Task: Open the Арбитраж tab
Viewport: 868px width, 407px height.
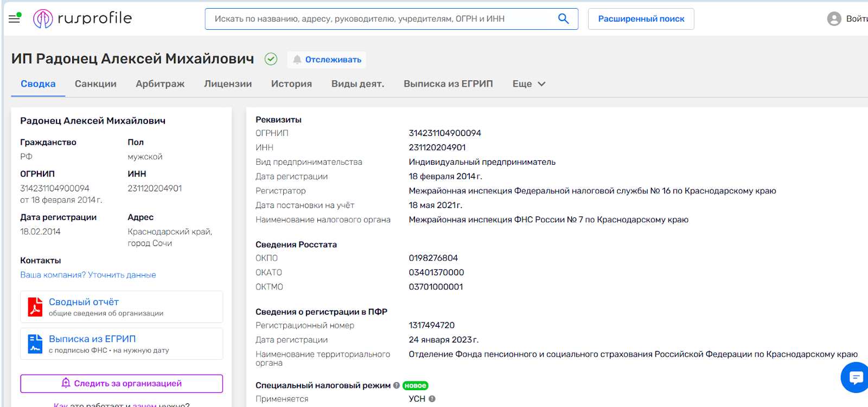Action: (160, 84)
